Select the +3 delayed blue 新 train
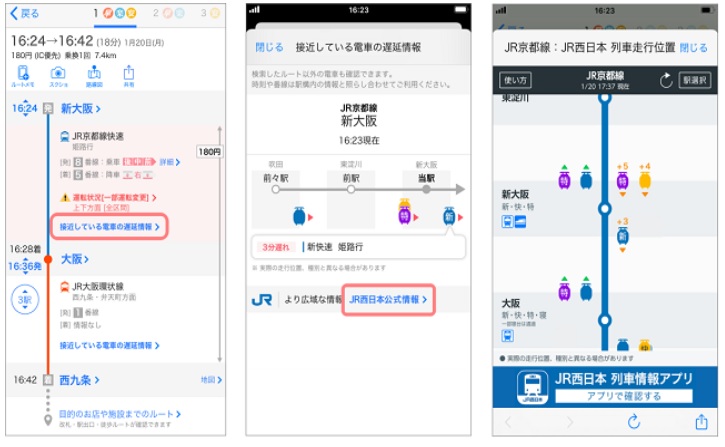The height and width of the screenshot is (447, 725). point(623,236)
